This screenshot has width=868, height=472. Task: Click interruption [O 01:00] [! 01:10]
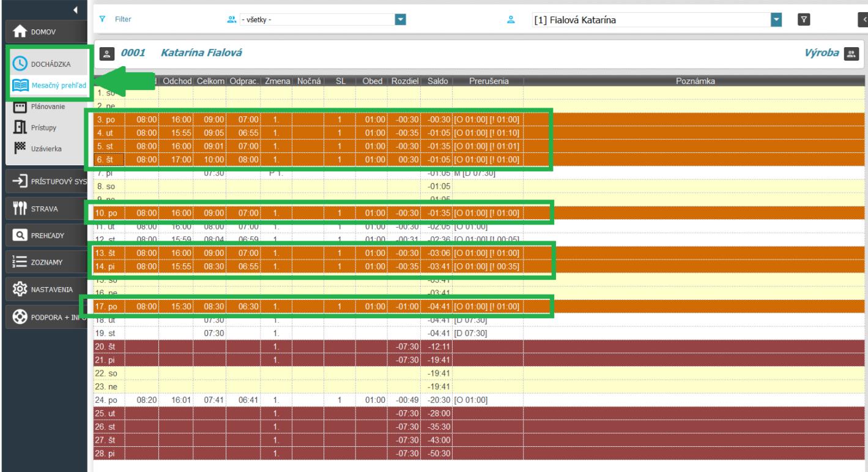(487, 132)
